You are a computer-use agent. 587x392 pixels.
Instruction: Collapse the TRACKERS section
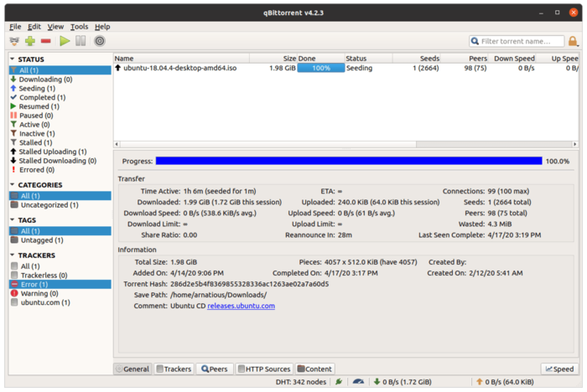13,255
